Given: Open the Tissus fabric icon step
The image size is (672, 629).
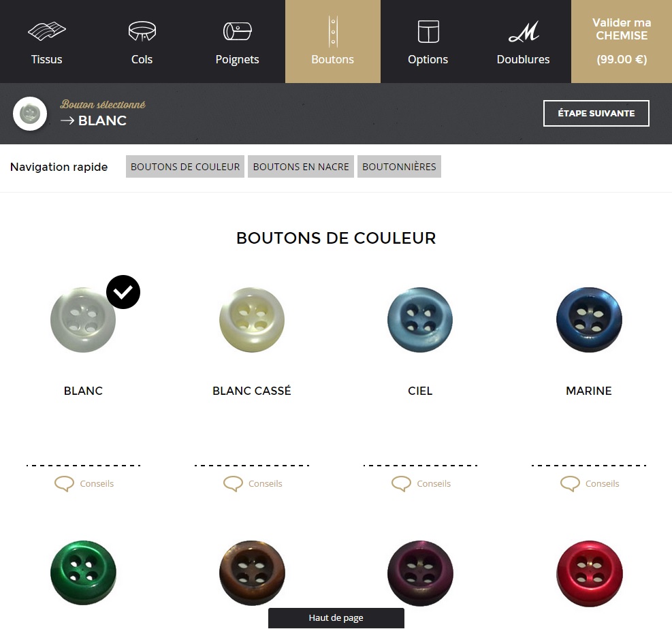Looking at the screenshot, I should pyautogui.click(x=47, y=31).
